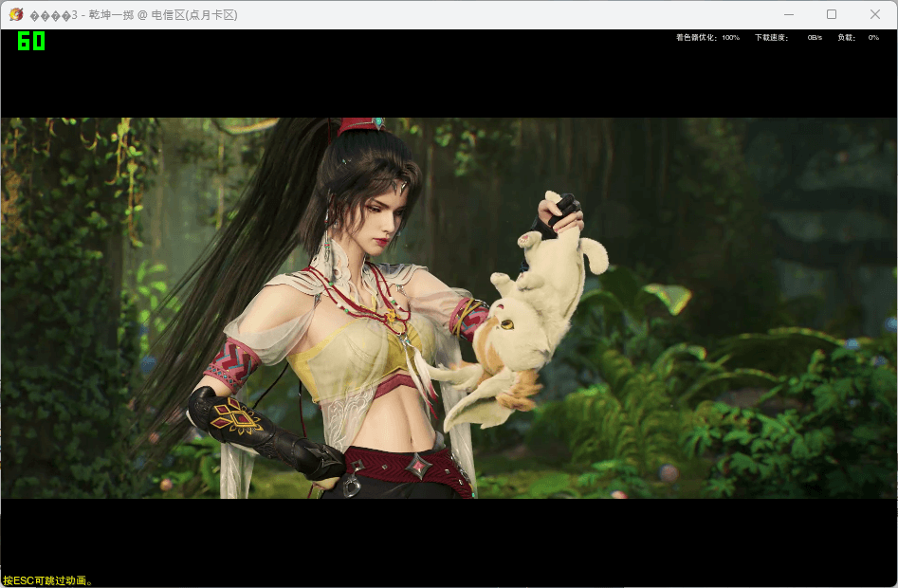This screenshot has height=588, width=898.
Task: Click the red hair ornament on her head
Action: [358, 124]
